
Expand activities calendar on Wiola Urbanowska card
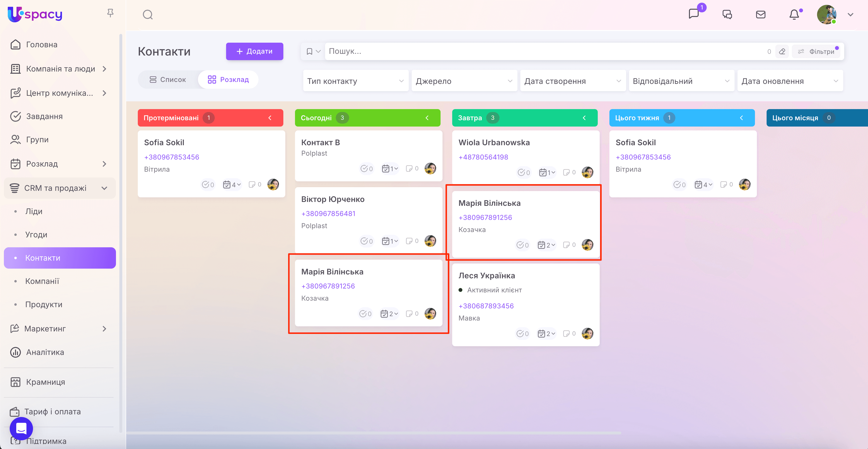(x=547, y=172)
